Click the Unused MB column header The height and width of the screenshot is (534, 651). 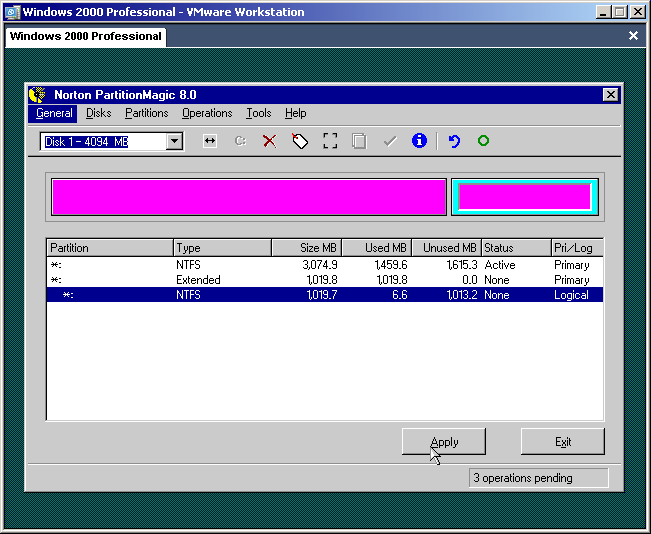(x=447, y=248)
